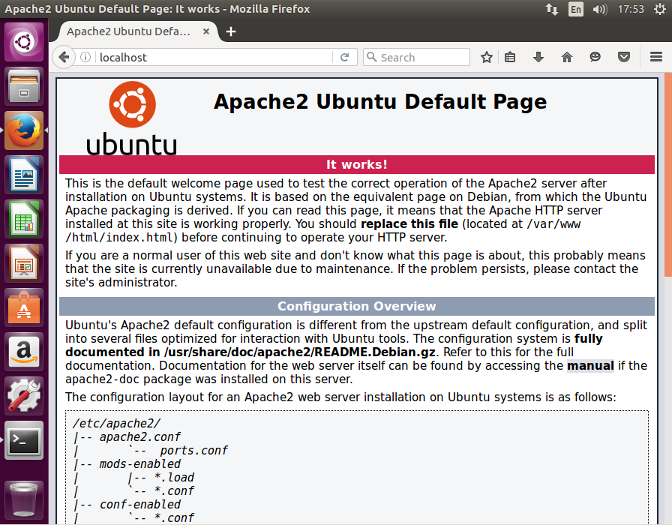Screen dimensions: 672x525
Task: Open the Firefox hamburger menu
Action: point(656,57)
